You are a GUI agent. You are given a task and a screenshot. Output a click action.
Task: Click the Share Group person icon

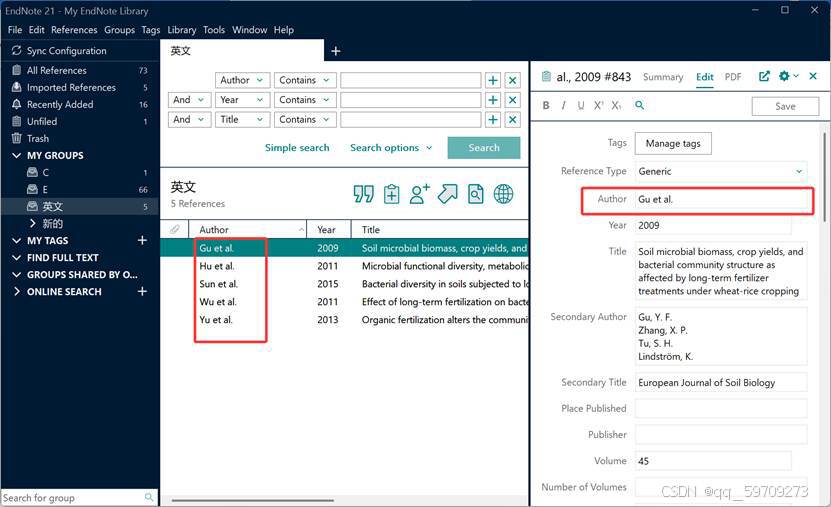[x=419, y=194]
